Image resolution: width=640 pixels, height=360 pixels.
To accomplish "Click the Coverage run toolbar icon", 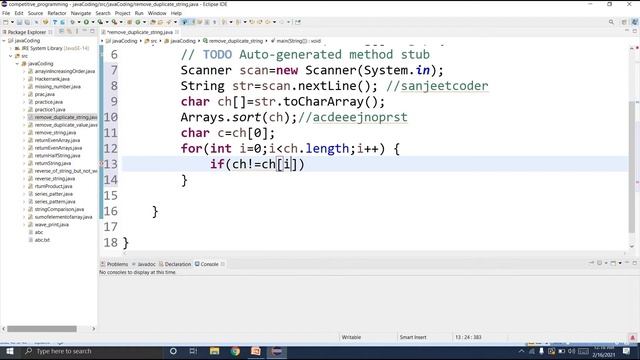I will point(100,22).
